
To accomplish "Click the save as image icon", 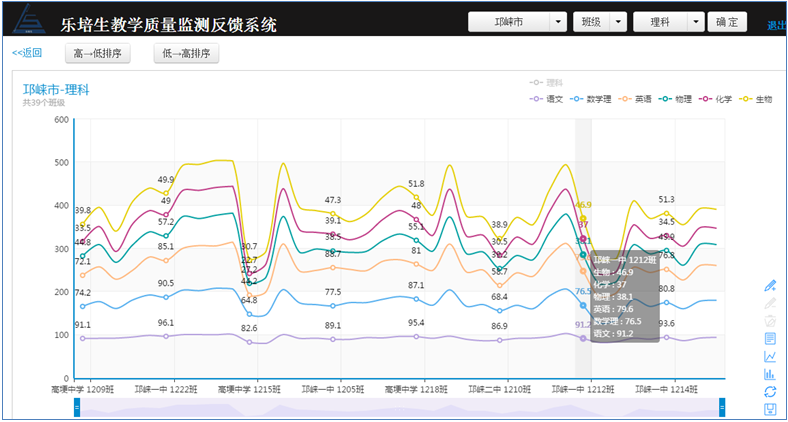I will click(769, 409).
